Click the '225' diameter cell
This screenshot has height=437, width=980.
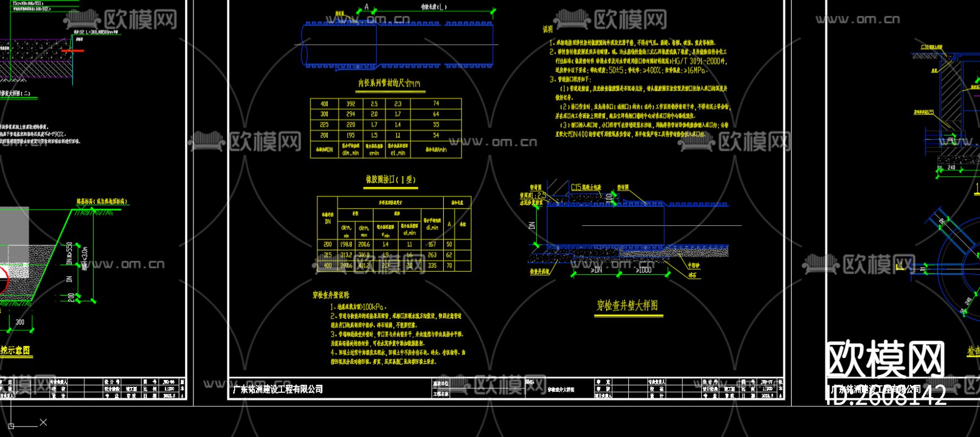[324, 125]
